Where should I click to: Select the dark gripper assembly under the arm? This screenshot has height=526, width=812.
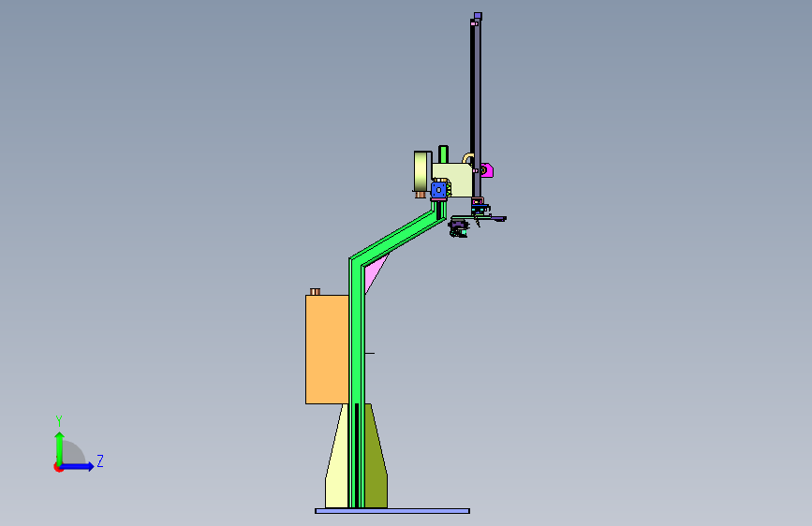[x=458, y=227]
